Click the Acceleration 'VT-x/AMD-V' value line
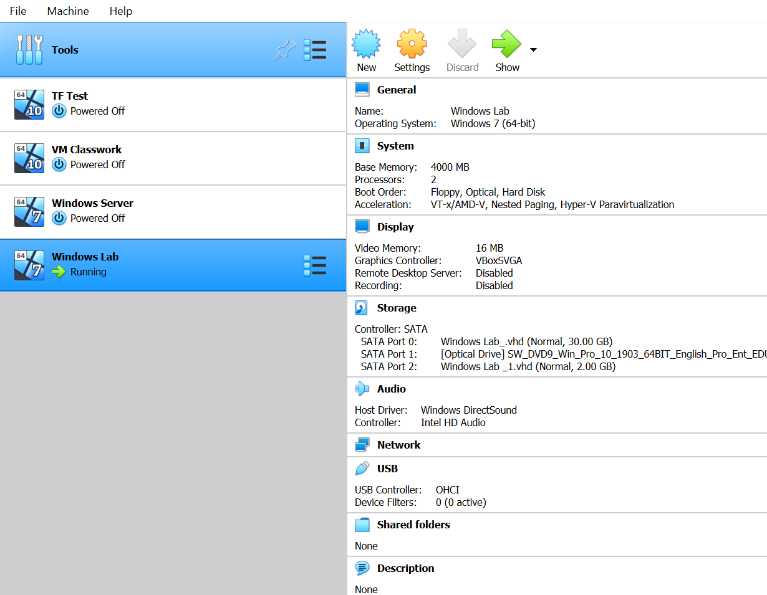767x595 pixels. (x=552, y=205)
